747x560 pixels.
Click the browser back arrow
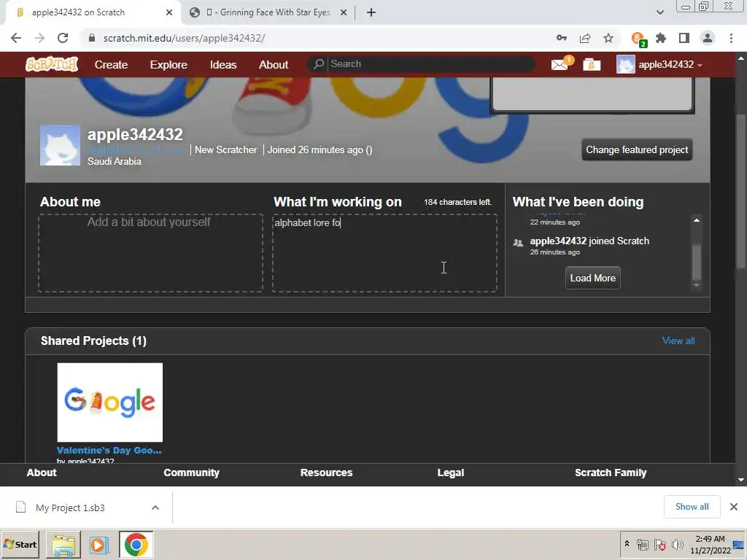click(x=16, y=38)
